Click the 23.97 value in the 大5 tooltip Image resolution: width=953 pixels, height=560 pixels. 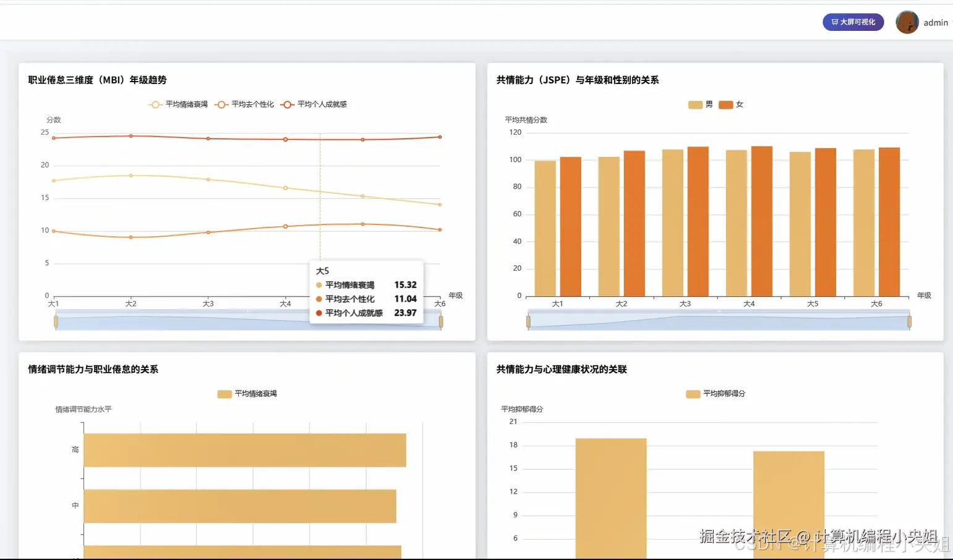[406, 313]
